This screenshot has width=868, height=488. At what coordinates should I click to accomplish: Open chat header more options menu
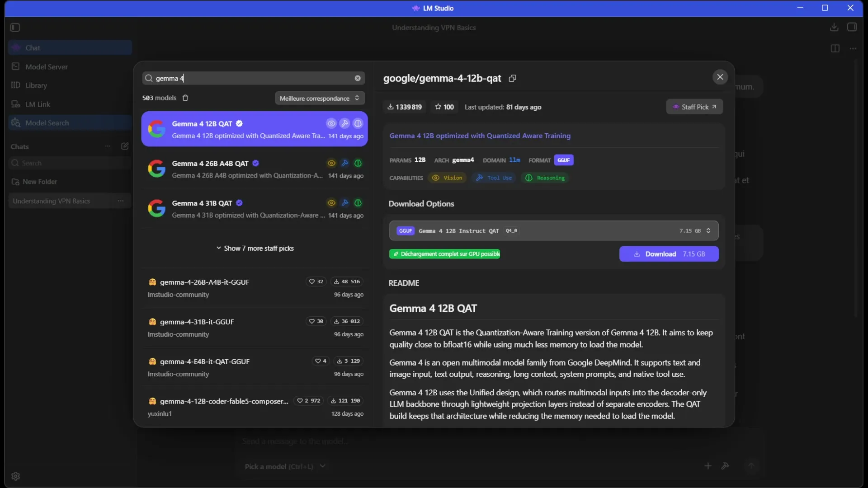[x=853, y=48]
